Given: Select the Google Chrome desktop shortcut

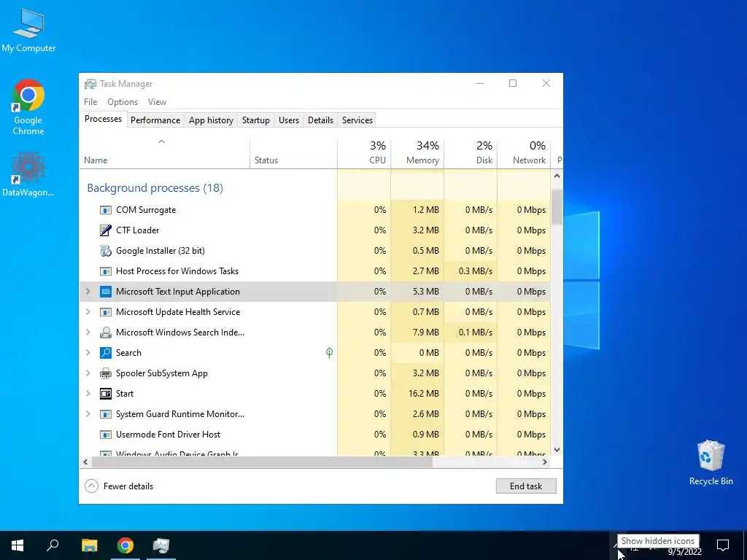Looking at the screenshot, I should pos(28,108).
